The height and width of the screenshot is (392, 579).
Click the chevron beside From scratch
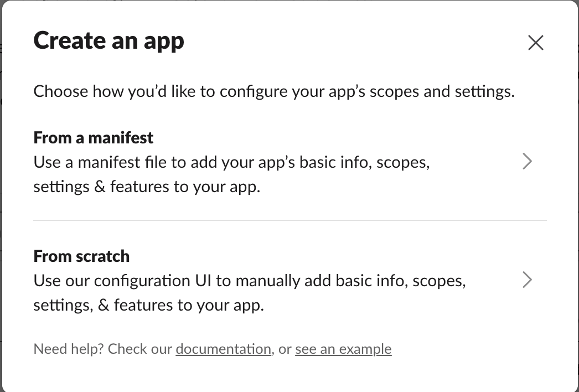coord(527,280)
